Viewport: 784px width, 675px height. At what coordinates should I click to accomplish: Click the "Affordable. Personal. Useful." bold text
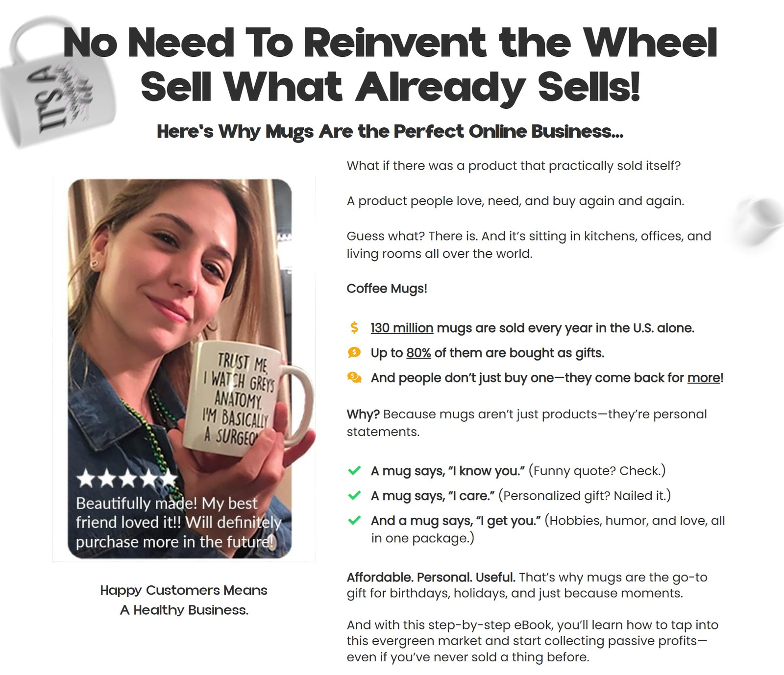[431, 577]
